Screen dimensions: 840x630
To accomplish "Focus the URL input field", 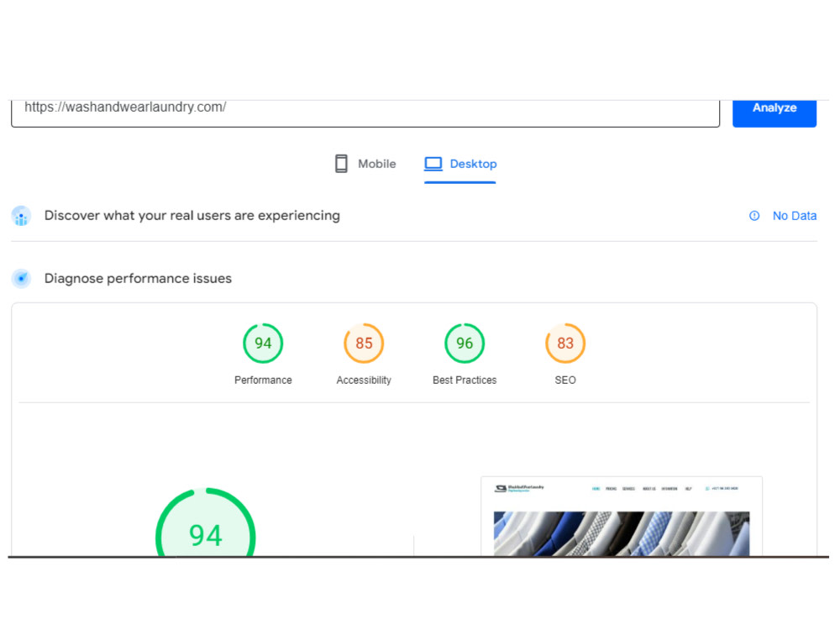I will pos(365,113).
